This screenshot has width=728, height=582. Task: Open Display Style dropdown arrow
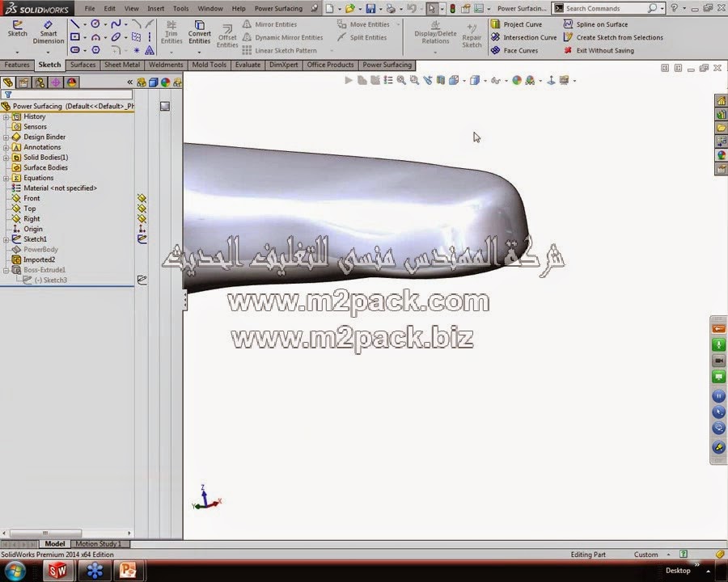485,81
